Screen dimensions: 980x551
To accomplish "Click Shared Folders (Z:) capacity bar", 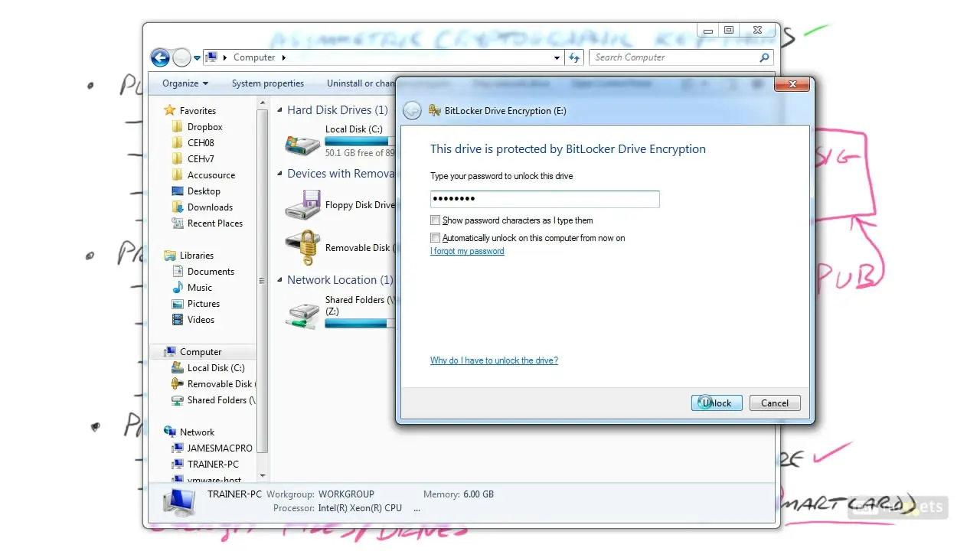I will tap(360, 324).
